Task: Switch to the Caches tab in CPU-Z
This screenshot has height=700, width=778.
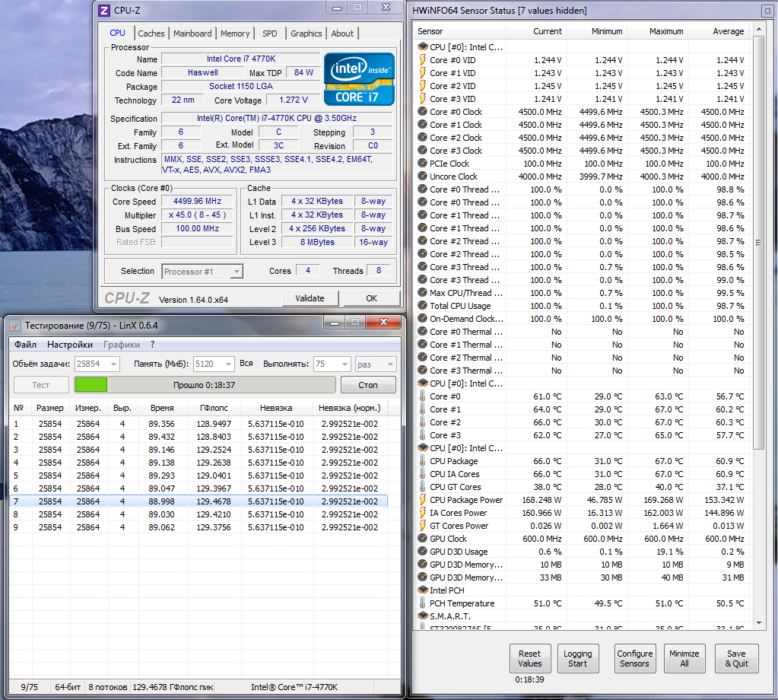Action: click(151, 33)
